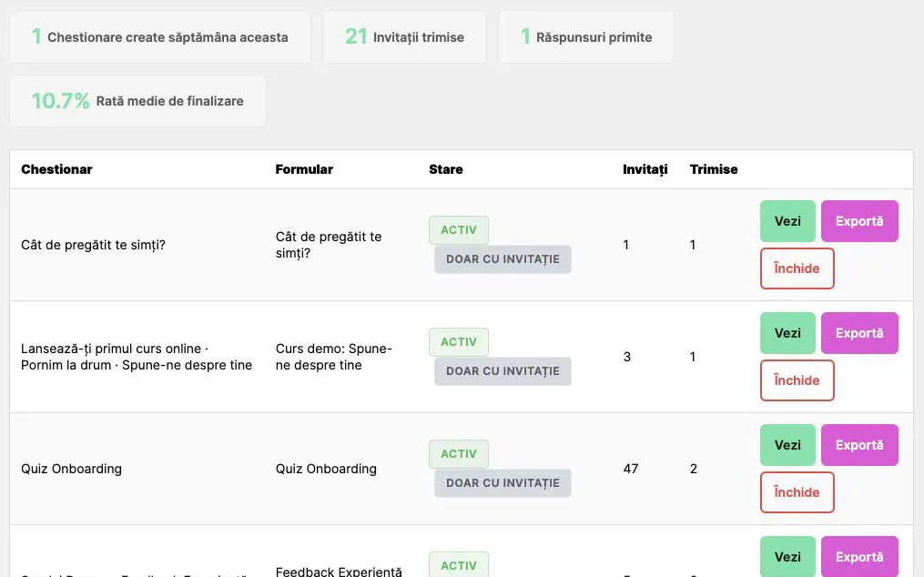Image resolution: width=924 pixels, height=577 pixels.
Task: Click Exportă in the Curs demo row
Action: (x=859, y=333)
